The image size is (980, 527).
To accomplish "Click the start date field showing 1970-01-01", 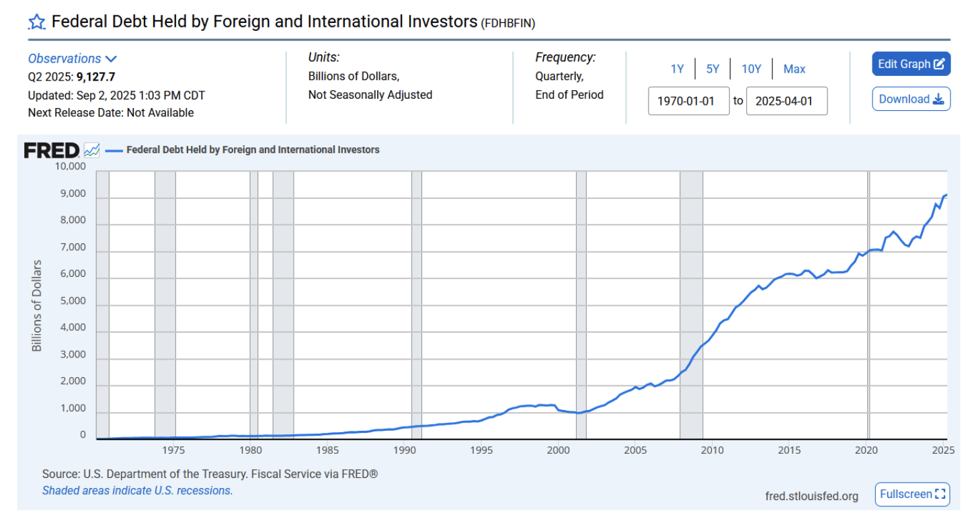I will pos(688,101).
